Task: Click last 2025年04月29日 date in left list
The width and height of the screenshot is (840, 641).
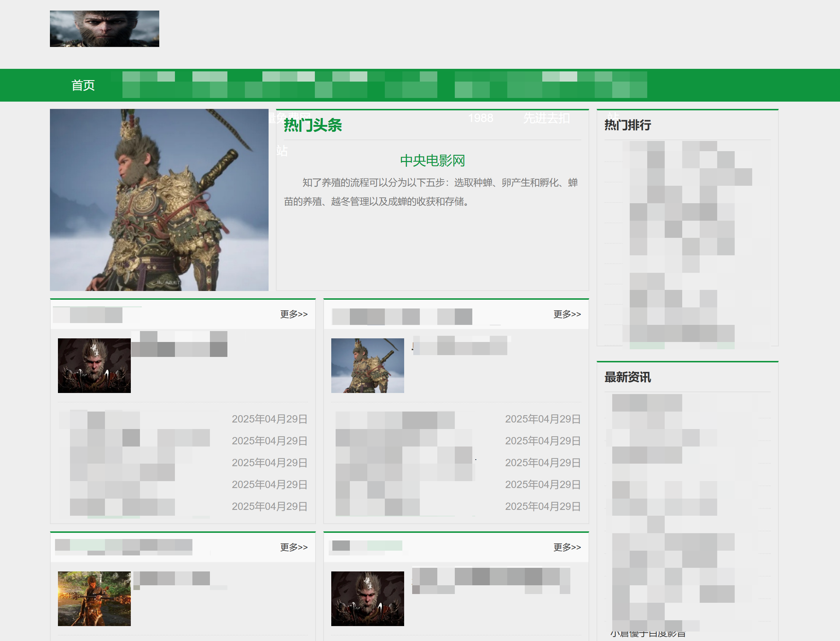Action: (x=269, y=506)
